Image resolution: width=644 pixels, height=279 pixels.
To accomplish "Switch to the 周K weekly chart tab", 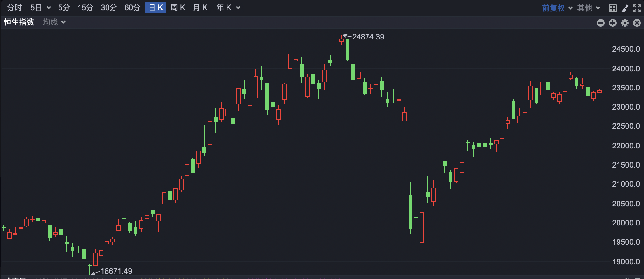I will point(178,8).
